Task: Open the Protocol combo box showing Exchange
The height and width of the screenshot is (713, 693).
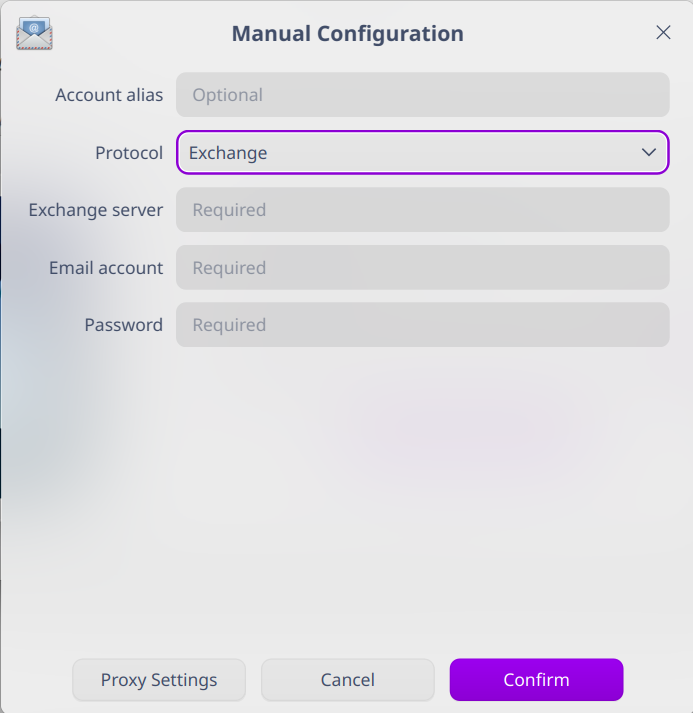Action: (x=422, y=153)
